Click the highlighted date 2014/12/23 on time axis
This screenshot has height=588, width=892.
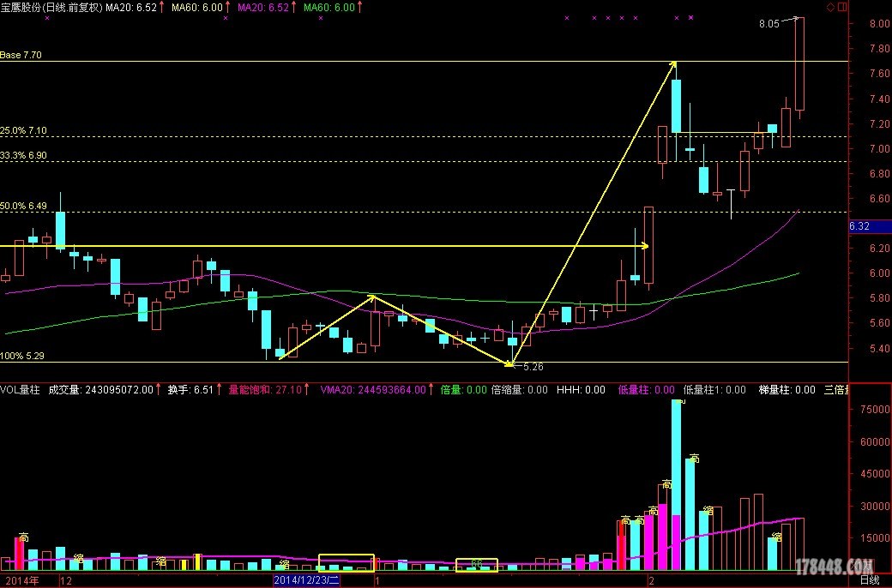click(x=307, y=580)
